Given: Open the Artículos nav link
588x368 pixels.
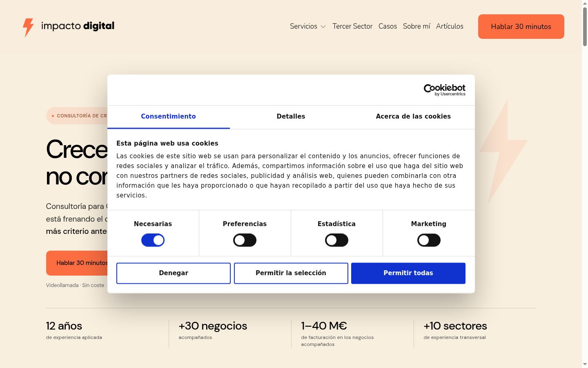Looking at the screenshot, I should pyautogui.click(x=450, y=26).
